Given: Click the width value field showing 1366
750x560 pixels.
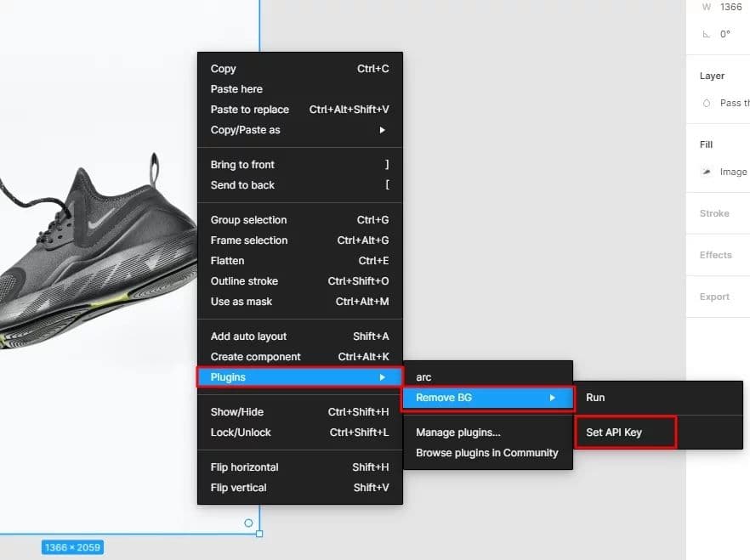Looking at the screenshot, I should click(730, 7).
